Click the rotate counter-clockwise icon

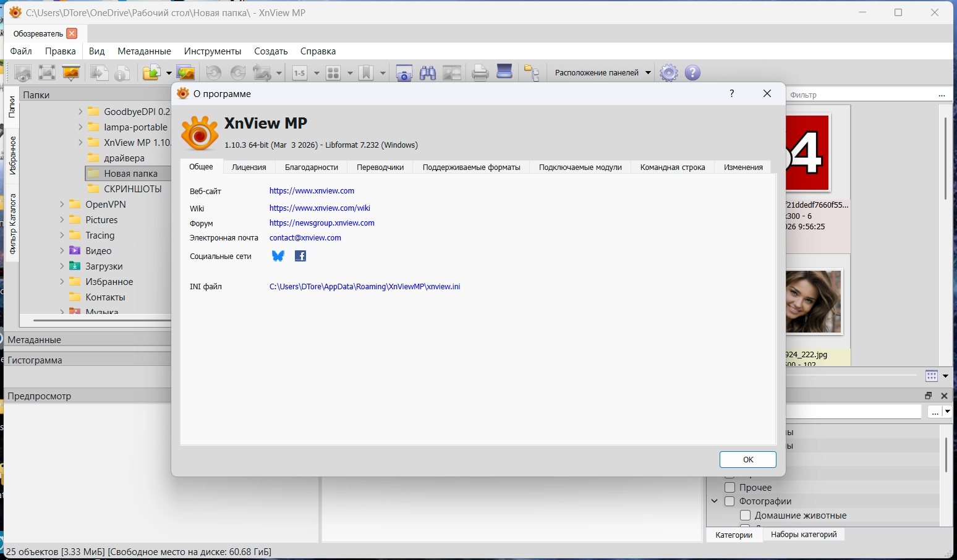(x=214, y=73)
